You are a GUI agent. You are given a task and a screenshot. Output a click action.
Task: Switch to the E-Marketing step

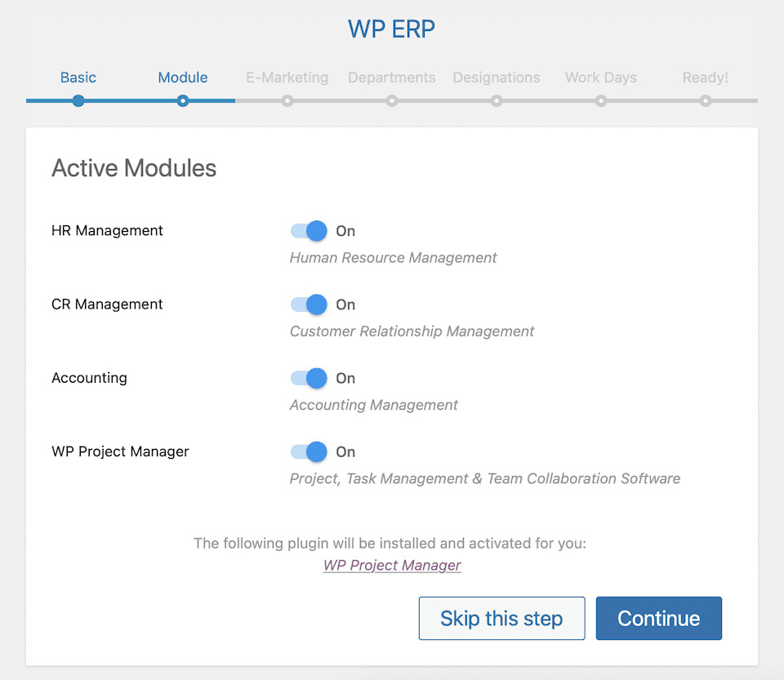(287, 77)
